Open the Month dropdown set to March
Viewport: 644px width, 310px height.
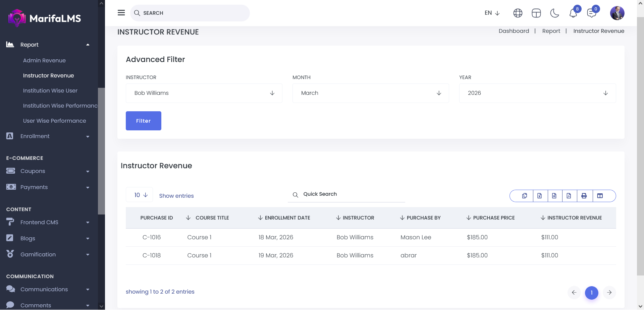pos(370,93)
